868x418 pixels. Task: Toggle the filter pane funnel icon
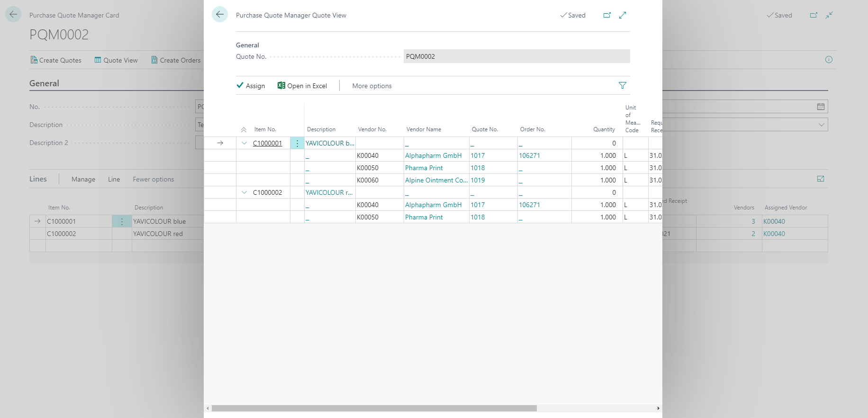[623, 85]
